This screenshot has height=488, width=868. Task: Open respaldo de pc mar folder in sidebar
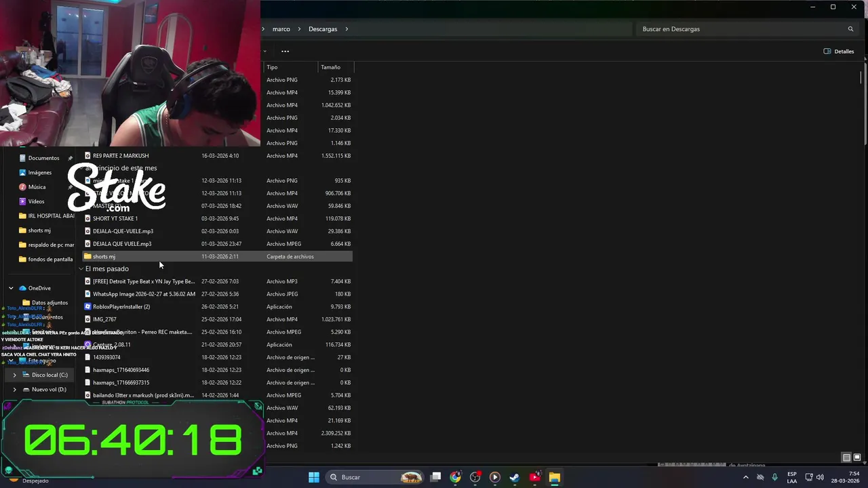[47, 245]
